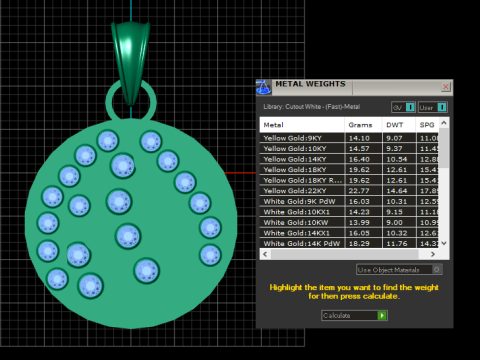The height and width of the screenshot is (360, 480).
Task: Click the Calculate button
Action: [354, 315]
